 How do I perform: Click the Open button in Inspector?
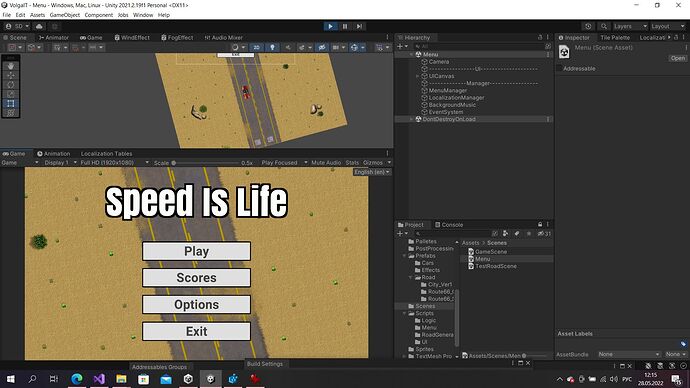pyautogui.click(x=677, y=58)
